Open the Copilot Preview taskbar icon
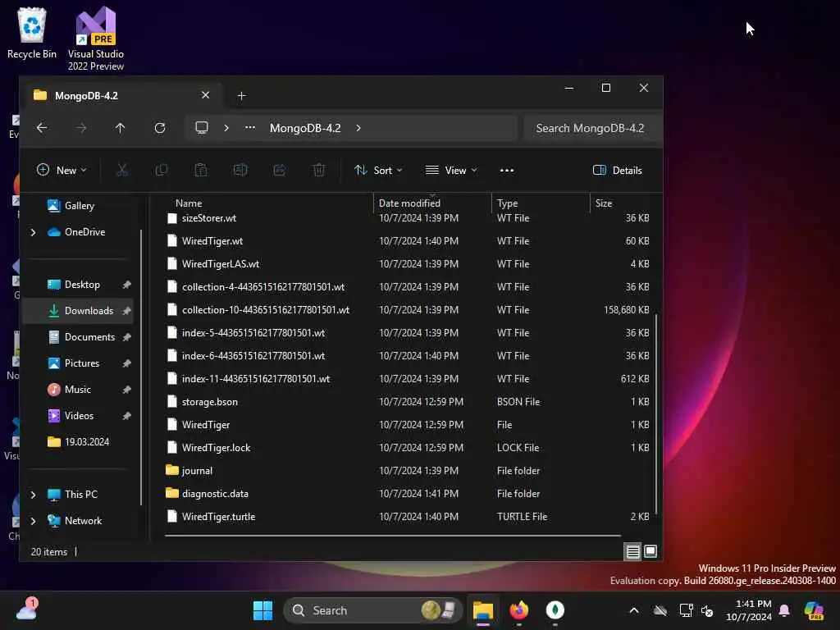 coord(813,610)
